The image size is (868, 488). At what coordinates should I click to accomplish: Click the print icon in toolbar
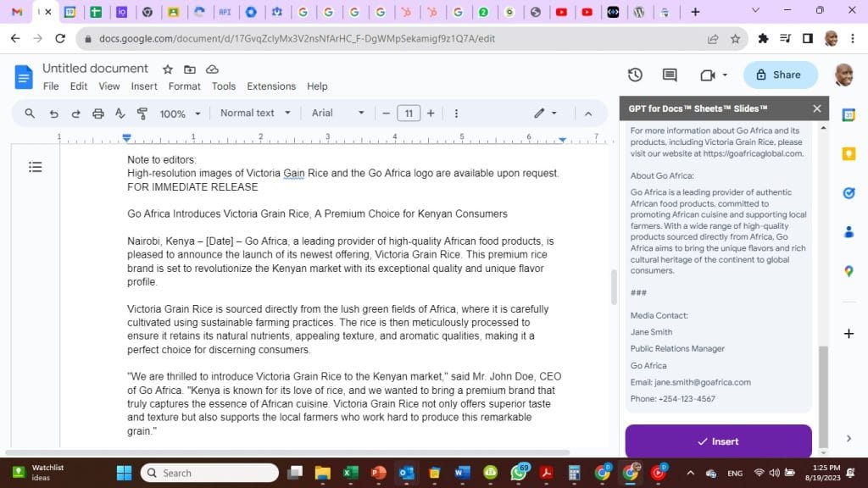(x=97, y=114)
